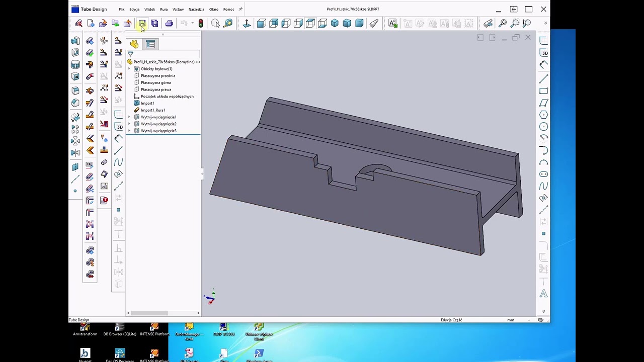Screen dimensions: 644x362
Task: Click tree panel horizontal scrollbar
Action: 149,313
